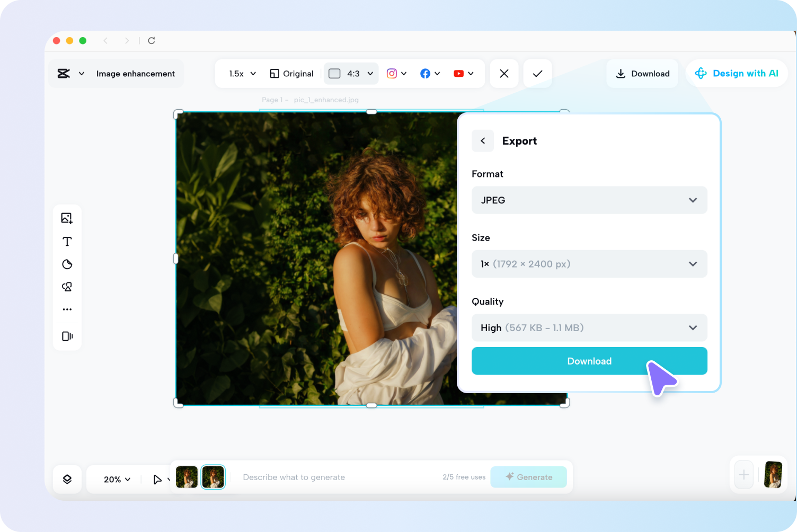Viewport: 797px width, 532px height.
Task: Select the Original crop option
Action: click(291, 73)
